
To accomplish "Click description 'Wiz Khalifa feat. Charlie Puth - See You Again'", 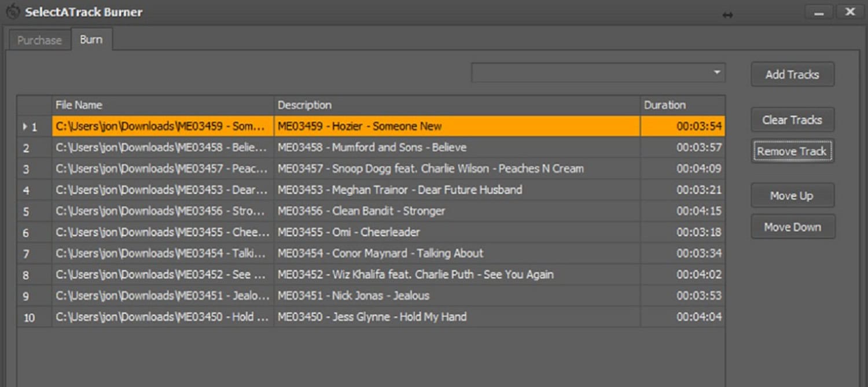I will 443,274.
